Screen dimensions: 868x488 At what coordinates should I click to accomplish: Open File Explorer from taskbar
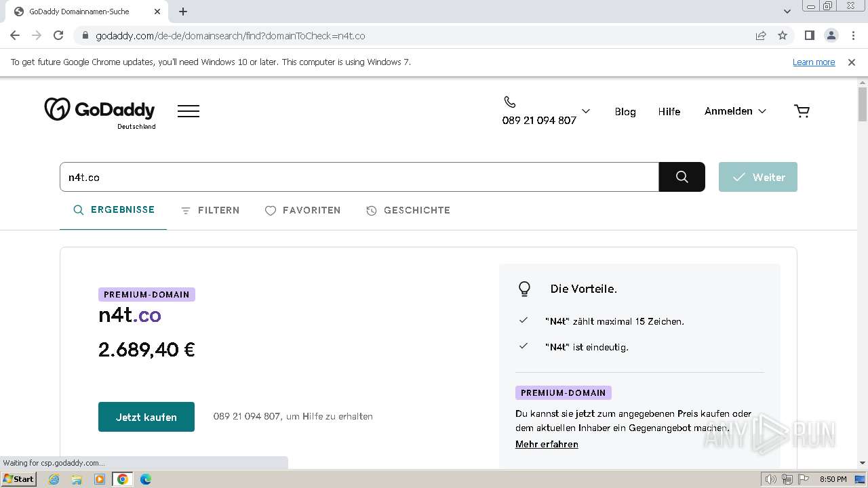[77, 479]
